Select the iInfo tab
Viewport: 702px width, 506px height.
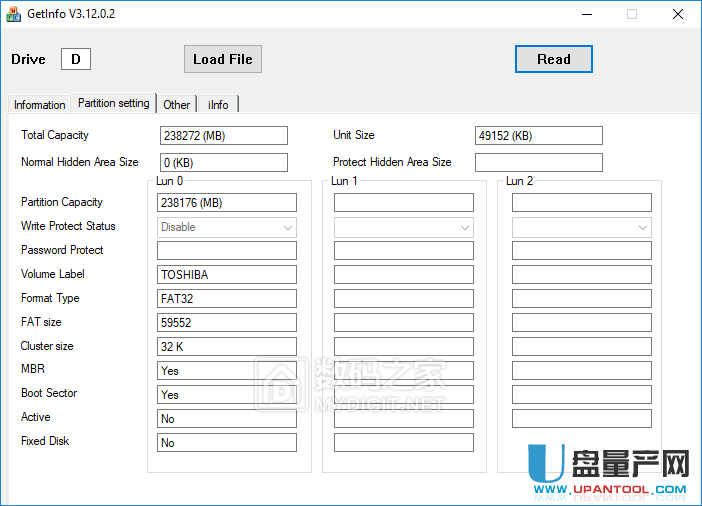(x=218, y=105)
